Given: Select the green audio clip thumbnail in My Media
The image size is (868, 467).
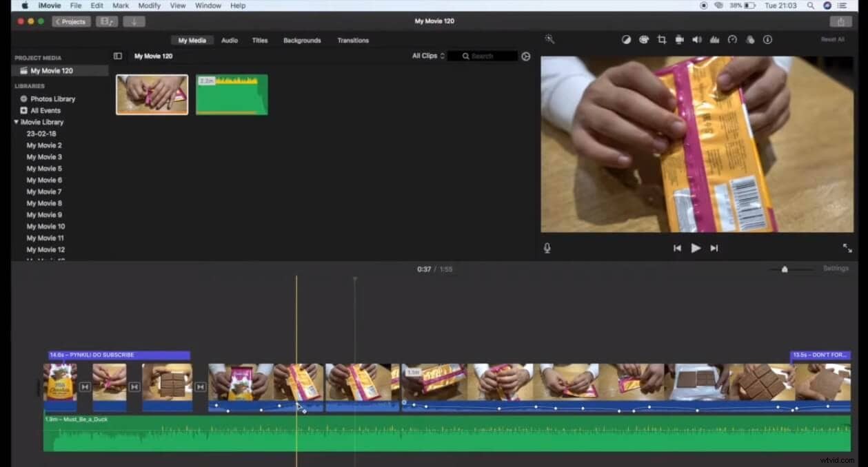Looking at the screenshot, I should click(x=231, y=94).
